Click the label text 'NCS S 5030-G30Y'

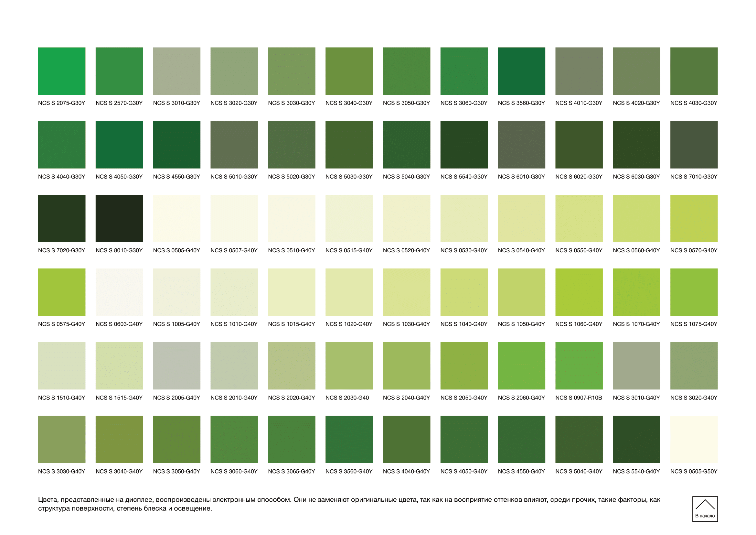(349, 177)
